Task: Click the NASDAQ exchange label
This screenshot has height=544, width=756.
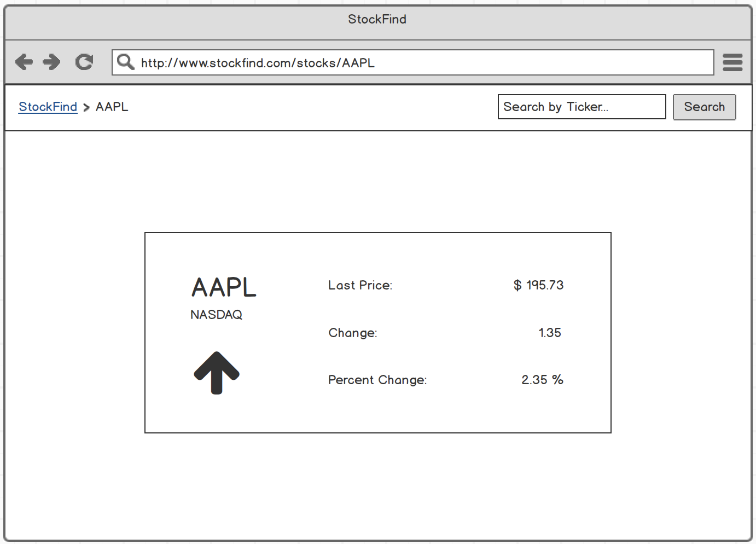Action: pyautogui.click(x=217, y=315)
